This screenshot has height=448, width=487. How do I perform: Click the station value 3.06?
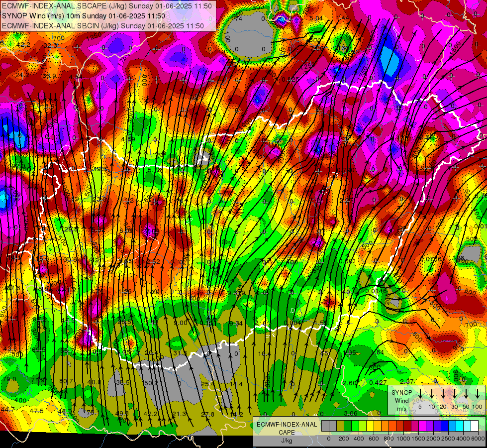tap(351, 413)
